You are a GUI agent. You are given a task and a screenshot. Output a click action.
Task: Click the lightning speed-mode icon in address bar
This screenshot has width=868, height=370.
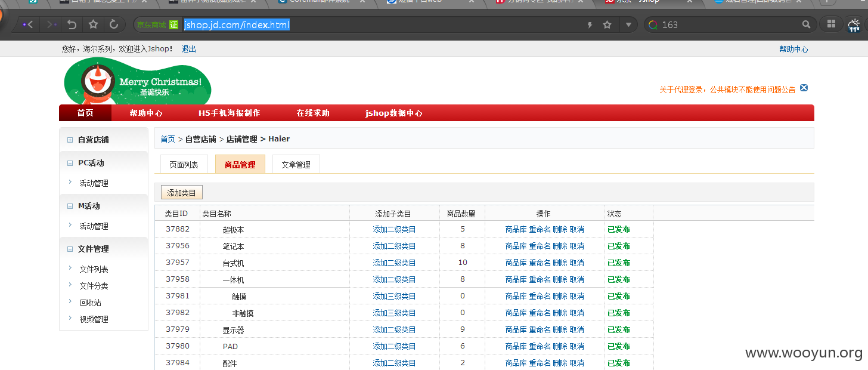590,25
